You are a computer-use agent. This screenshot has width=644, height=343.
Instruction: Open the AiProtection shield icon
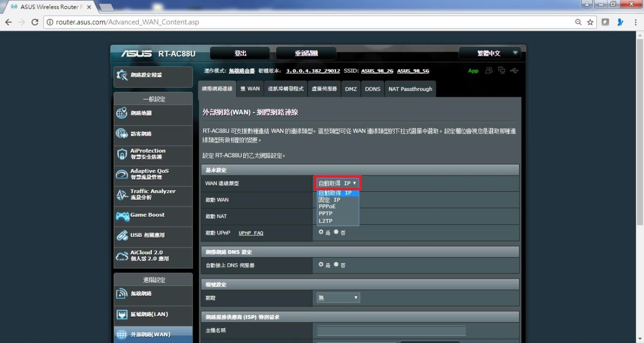tap(122, 154)
